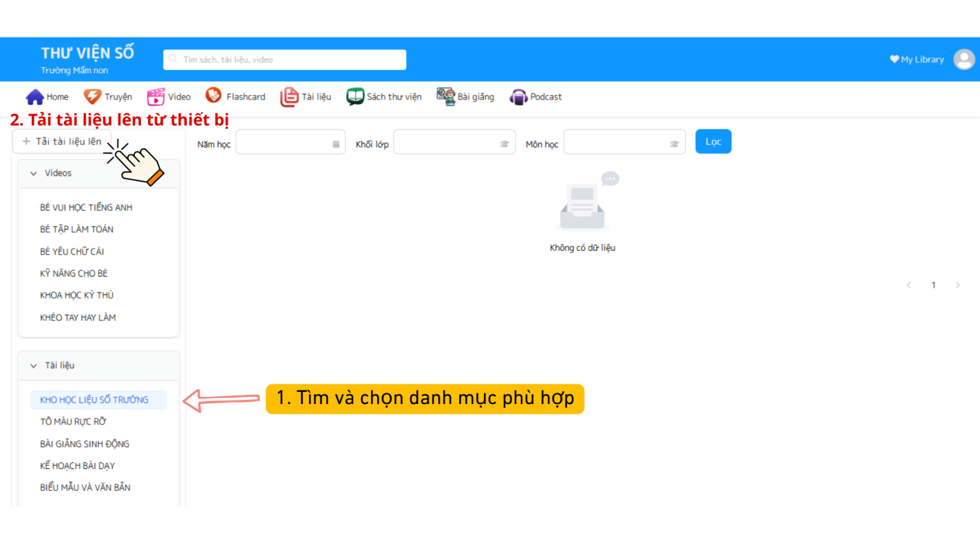Click the user avatar profile icon
The width and height of the screenshot is (980, 551).
pos(963,59)
